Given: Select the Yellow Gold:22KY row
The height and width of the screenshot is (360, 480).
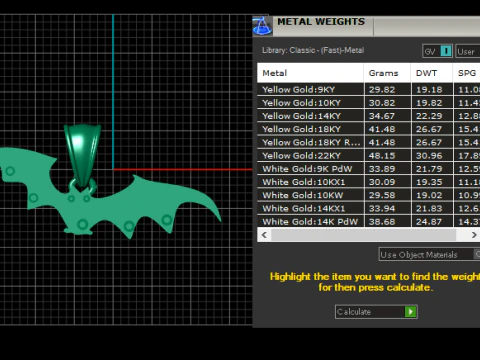Looking at the screenshot, I should [x=369, y=156].
